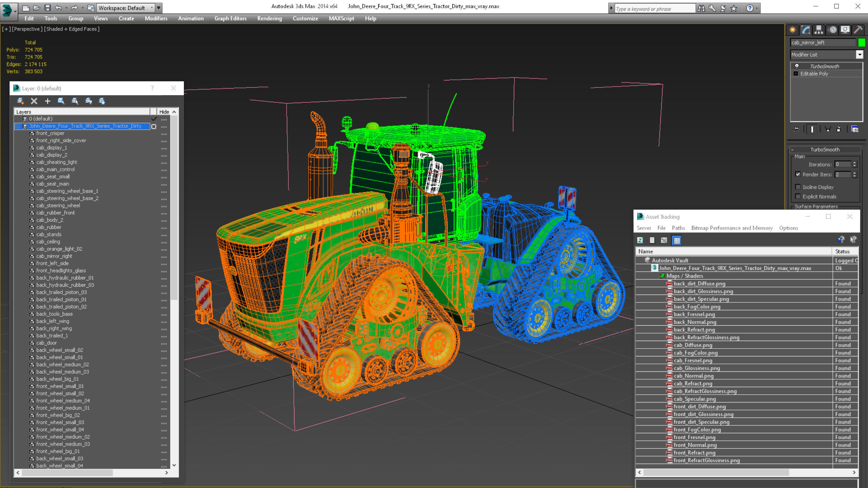Click Configure Modifier Sets icon
Viewport: 868px width, 488px height.
pyautogui.click(x=855, y=129)
